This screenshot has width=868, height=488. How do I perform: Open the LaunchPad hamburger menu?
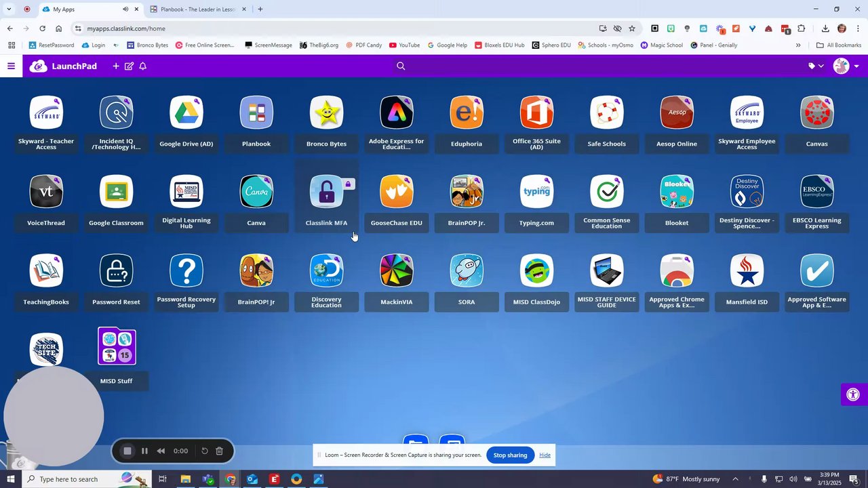click(x=11, y=66)
